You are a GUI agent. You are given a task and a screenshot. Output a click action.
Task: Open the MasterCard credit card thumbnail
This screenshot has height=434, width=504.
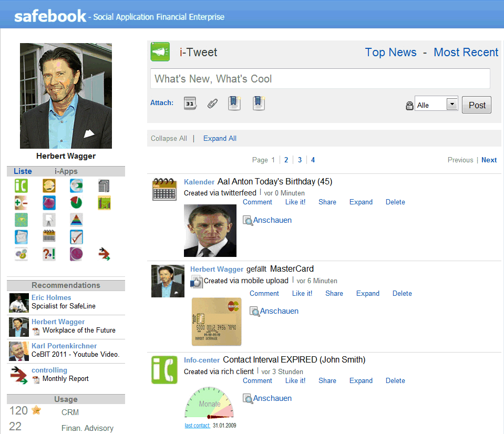tap(217, 322)
